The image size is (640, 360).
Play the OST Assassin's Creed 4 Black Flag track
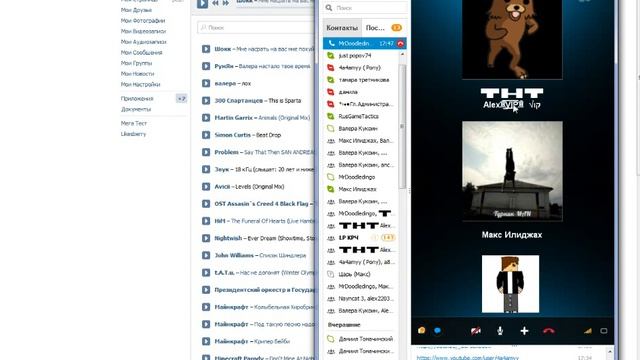pyautogui.click(x=206, y=204)
